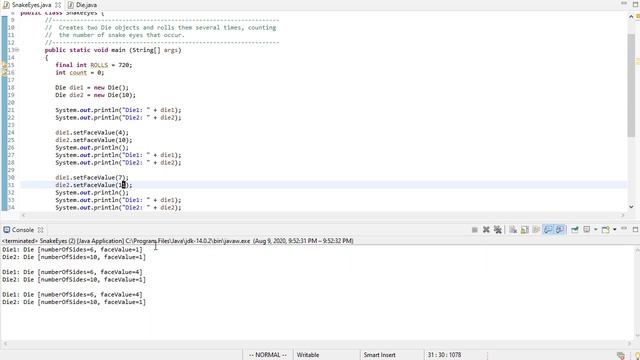Image resolution: width=640 pixels, height=360 pixels.
Task: Click the updates icon in status bar corner
Action: [620, 356]
